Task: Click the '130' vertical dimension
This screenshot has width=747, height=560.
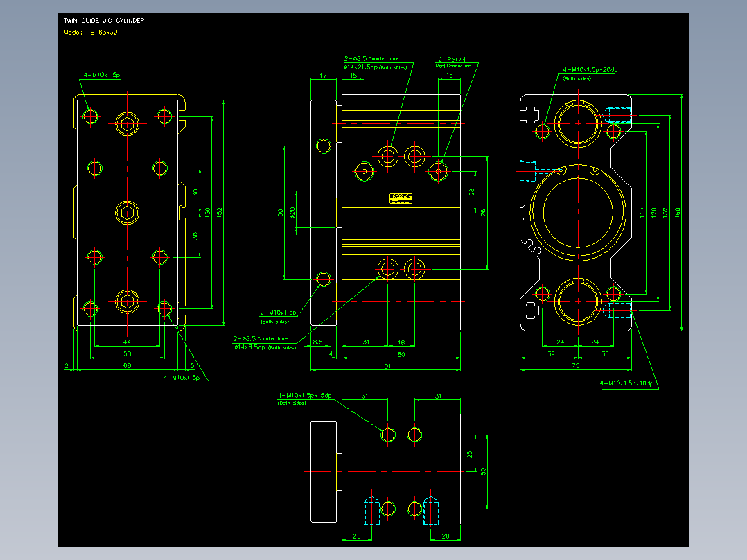Action: coord(207,213)
